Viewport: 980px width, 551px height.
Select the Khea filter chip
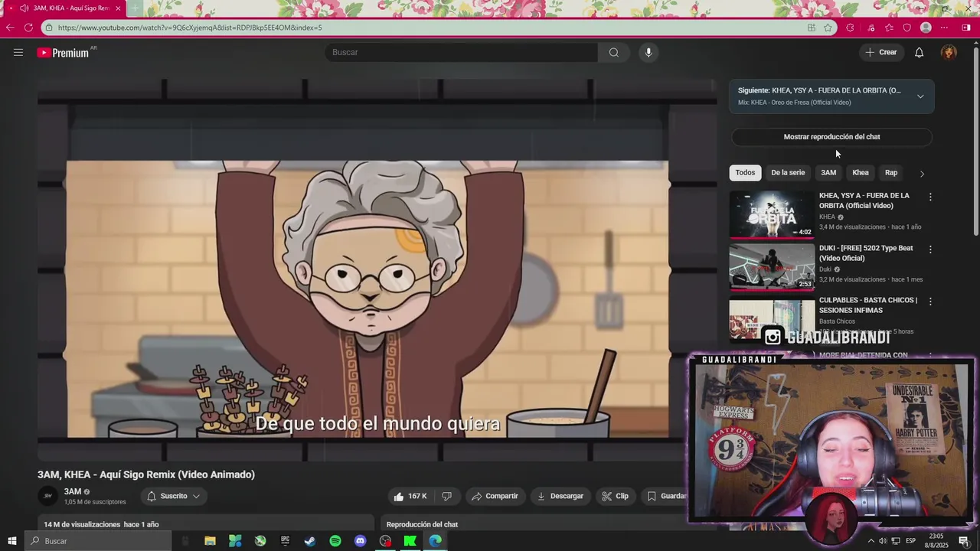(x=861, y=173)
